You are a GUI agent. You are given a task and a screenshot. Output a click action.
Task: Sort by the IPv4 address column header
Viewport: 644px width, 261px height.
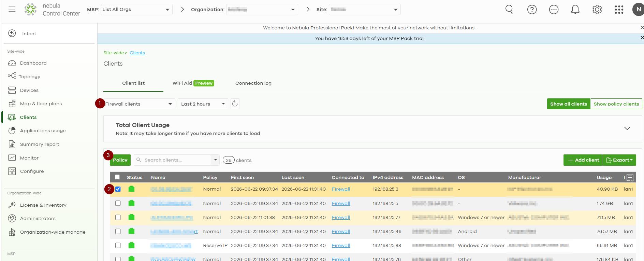pos(388,177)
